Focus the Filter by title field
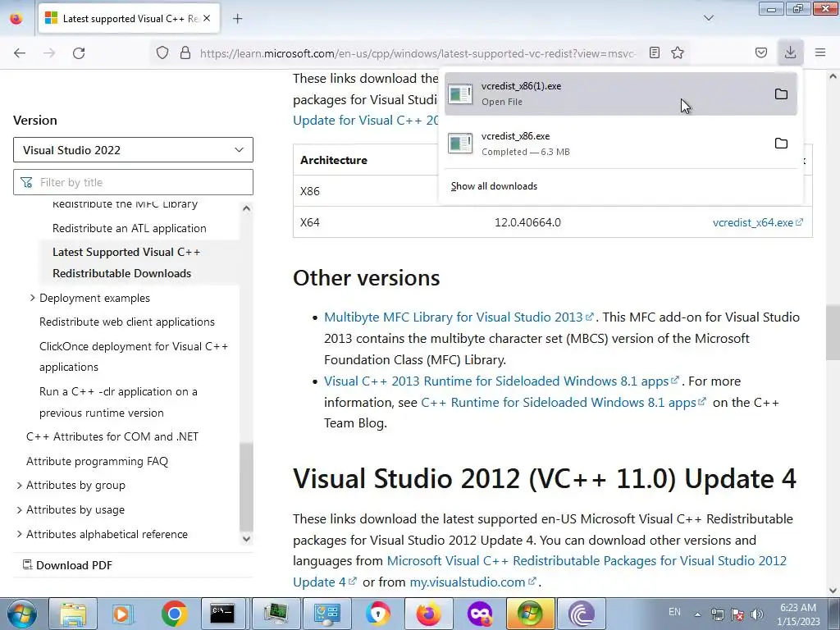Viewport: 840px width, 630px height. (x=133, y=182)
